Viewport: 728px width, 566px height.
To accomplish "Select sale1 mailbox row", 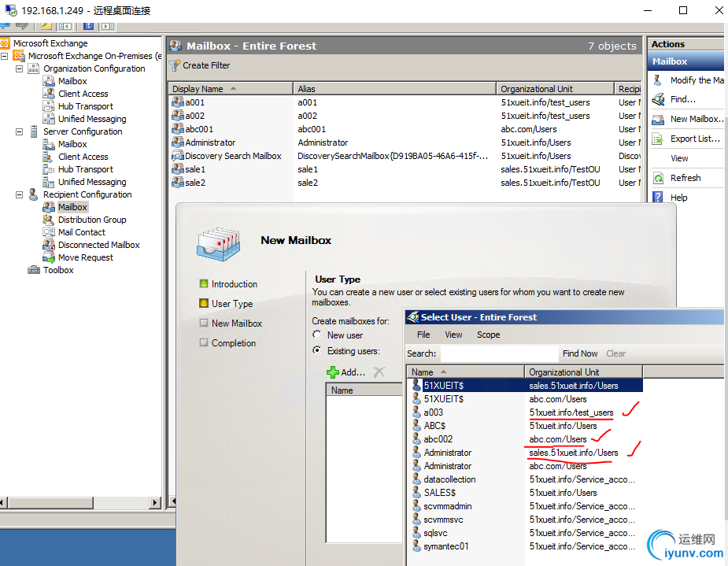I will click(x=405, y=169).
